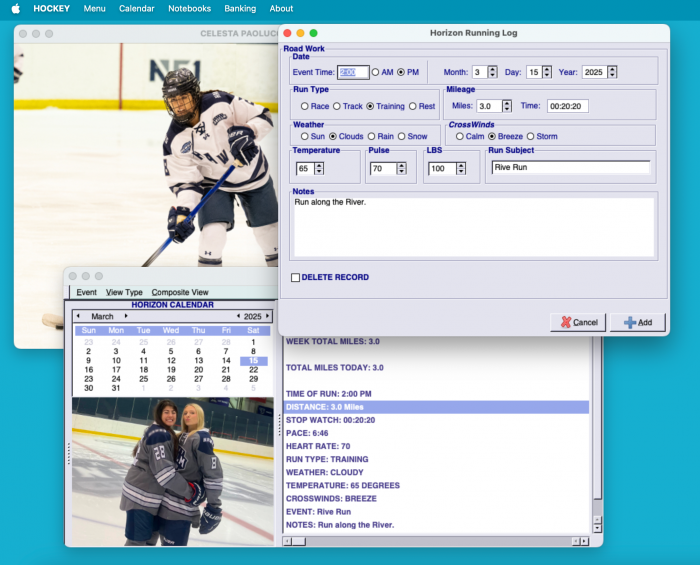The height and width of the screenshot is (565, 700).
Task: Choose Rain weather option
Action: (x=374, y=136)
